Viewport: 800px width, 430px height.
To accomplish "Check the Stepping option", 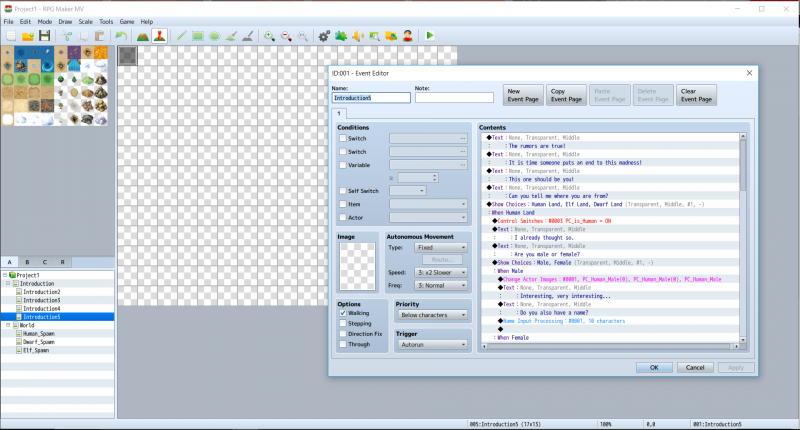I will click(x=343, y=323).
